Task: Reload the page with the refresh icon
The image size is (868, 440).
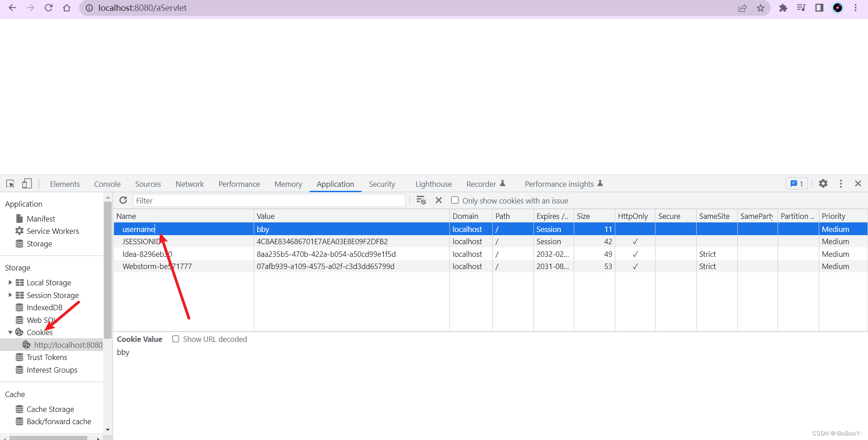Action: point(49,8)
